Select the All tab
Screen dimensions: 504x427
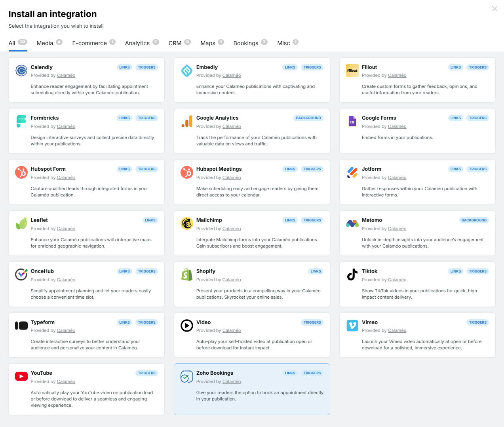click(x=18, y=43)
